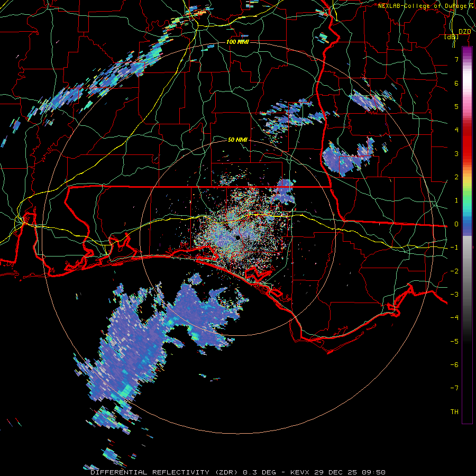
Task: Click the "4" value on the scale
Action: click(x=456, y=130)
